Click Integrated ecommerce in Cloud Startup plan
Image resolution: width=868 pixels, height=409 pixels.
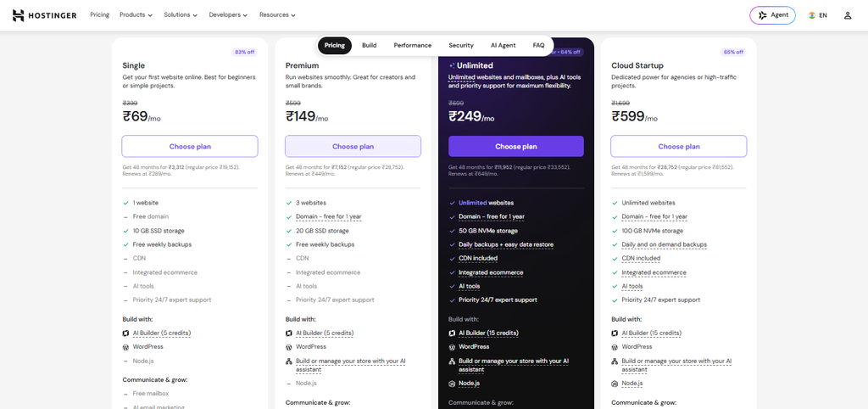tap(654, 272)
